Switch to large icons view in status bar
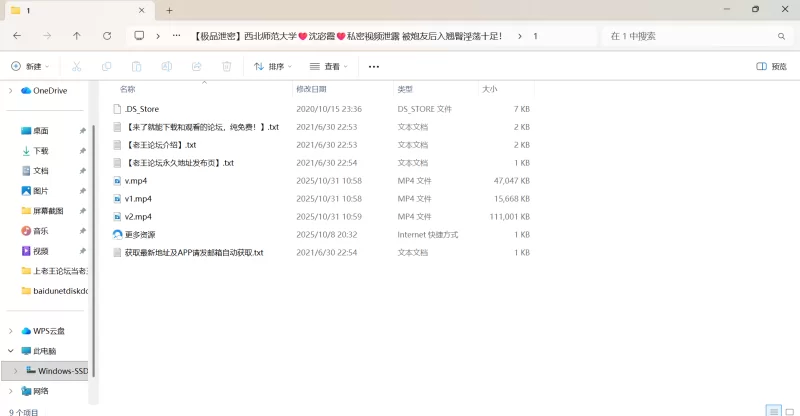This screenshot has height=416, width=800. (x=788, y=410)
